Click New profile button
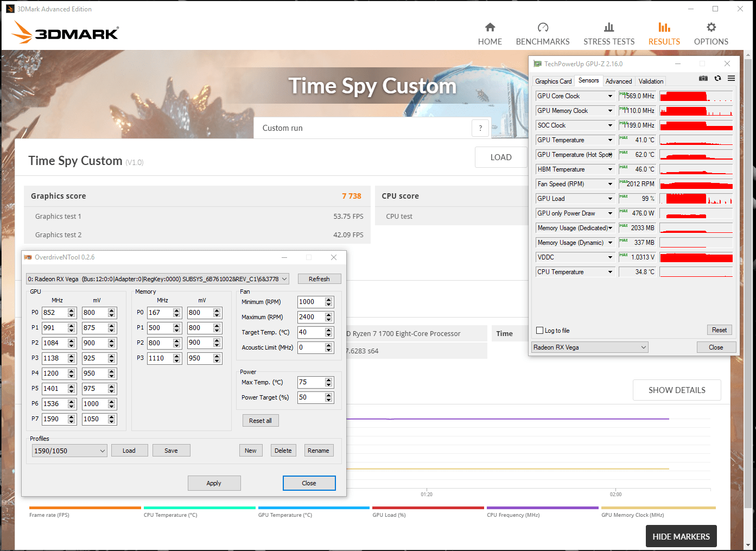Viewport: 756px width, 551px height. click(x=251, y=451)
